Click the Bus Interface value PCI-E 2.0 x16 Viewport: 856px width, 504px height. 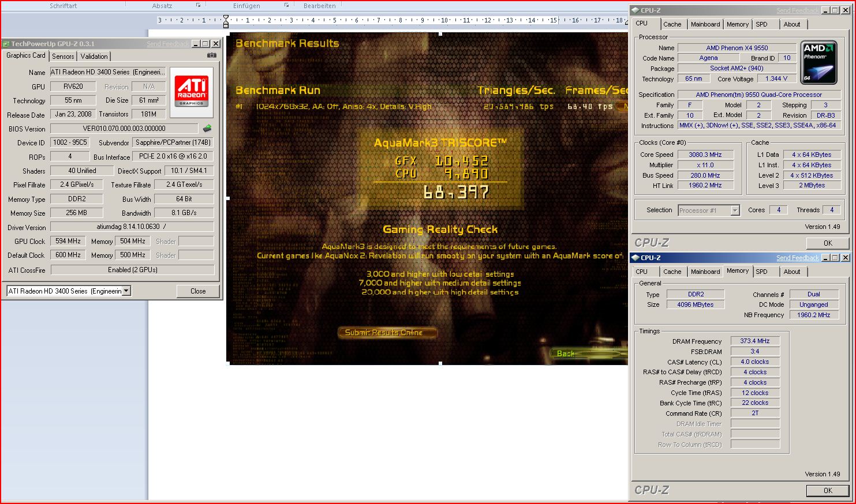point(173,156)
